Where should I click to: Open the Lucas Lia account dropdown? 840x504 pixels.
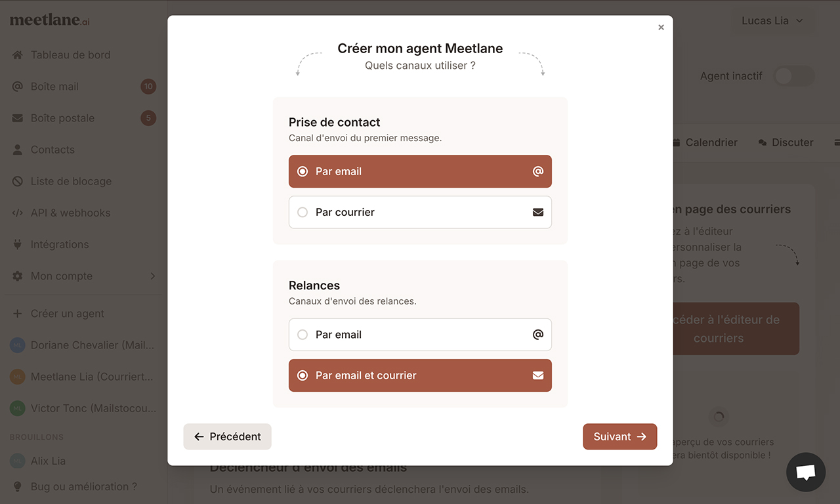click(772, 20)
